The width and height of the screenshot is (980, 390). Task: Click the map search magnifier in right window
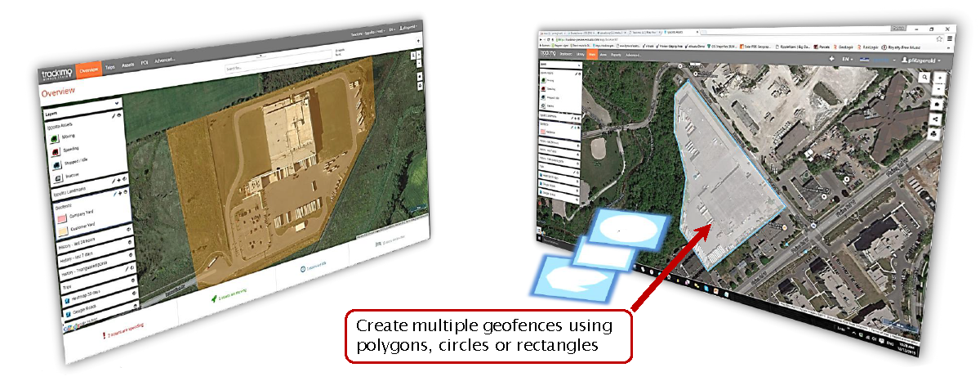tap(924, 78)
